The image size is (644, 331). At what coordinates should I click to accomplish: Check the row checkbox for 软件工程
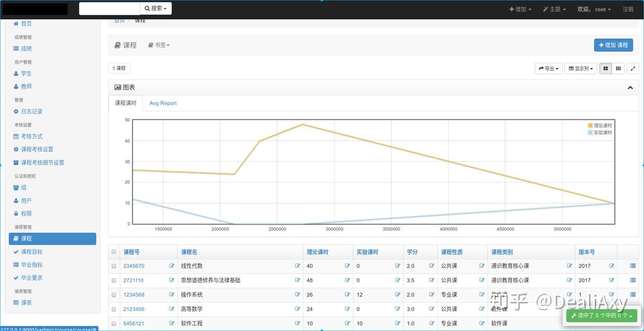click(x=113, y=323)
